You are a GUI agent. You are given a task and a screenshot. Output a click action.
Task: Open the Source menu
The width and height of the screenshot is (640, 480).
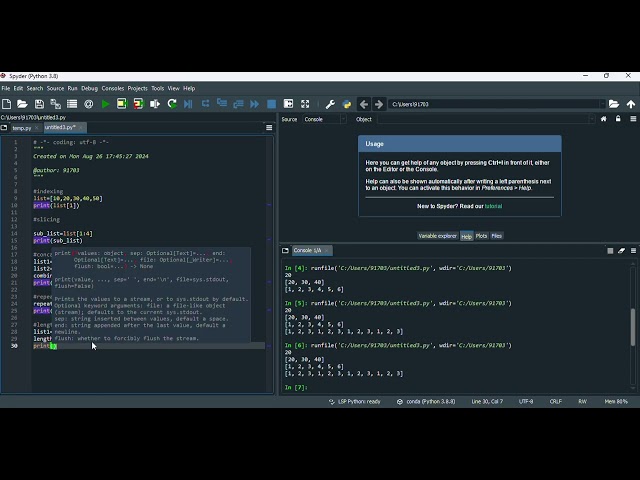(x=55, y=88)
